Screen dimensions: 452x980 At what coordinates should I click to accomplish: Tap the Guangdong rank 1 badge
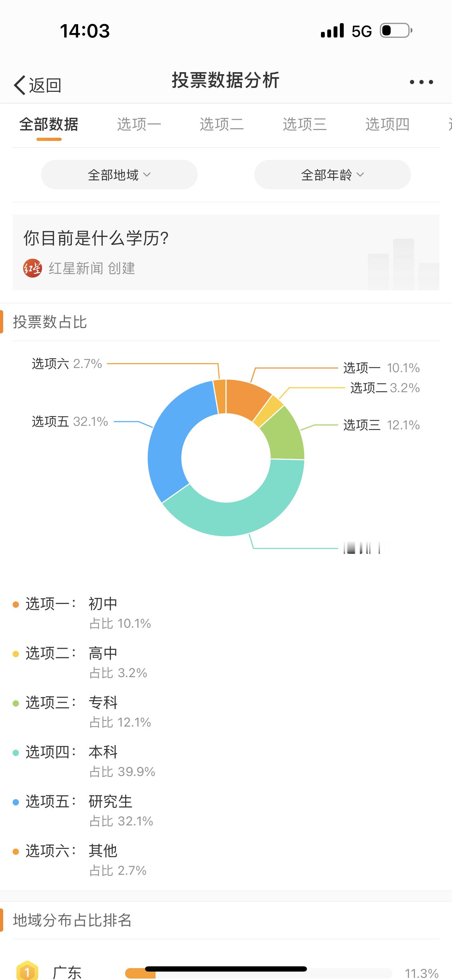tap(27, 971)
